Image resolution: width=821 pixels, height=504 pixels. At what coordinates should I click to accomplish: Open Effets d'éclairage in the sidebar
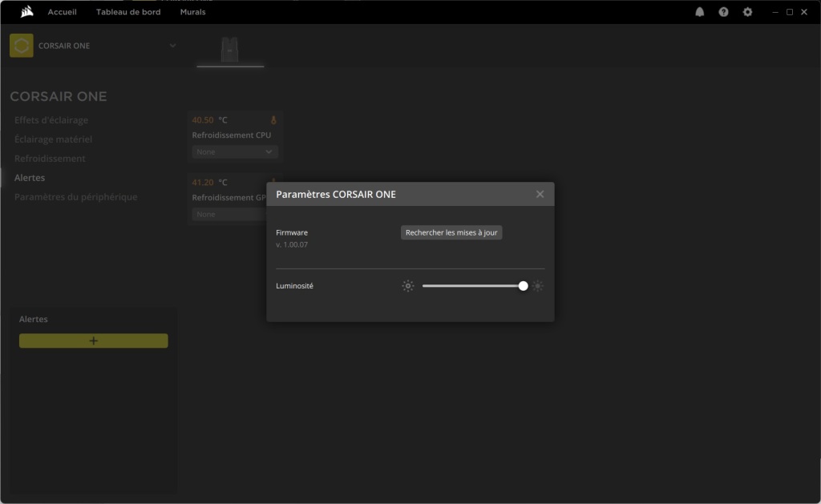click(x=51, y=120)
